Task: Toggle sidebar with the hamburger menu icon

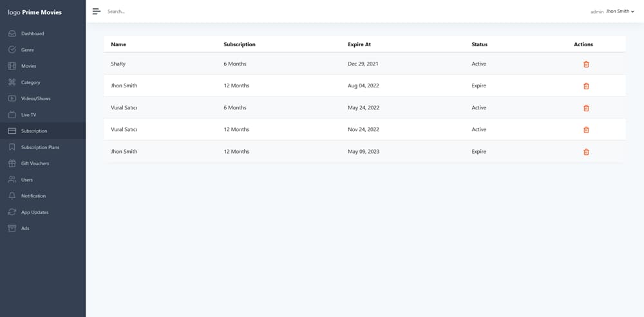Action: (97, 12)
